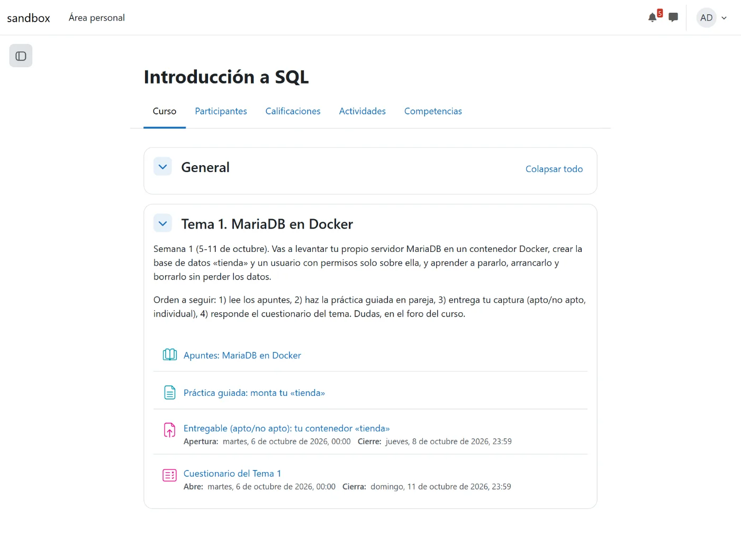Click the AD user avatar
Image resolution: width=741 pixels, height=560 pixels.
(706, 17)
